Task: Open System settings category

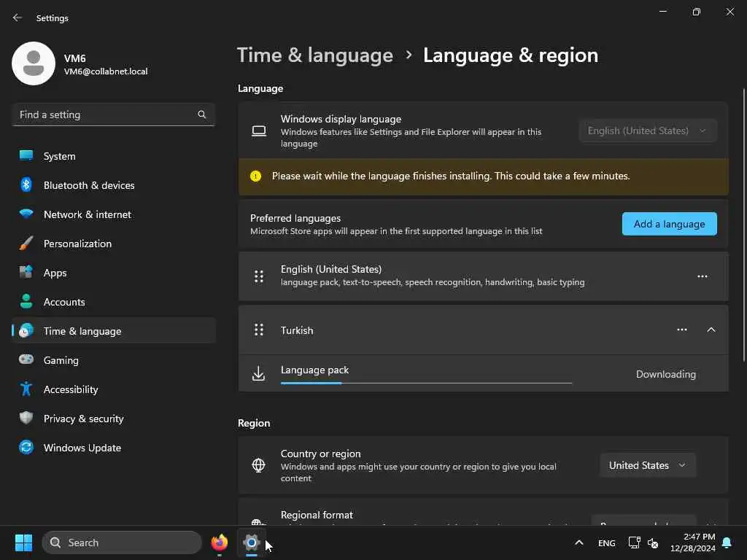Action: click(113, 156)
